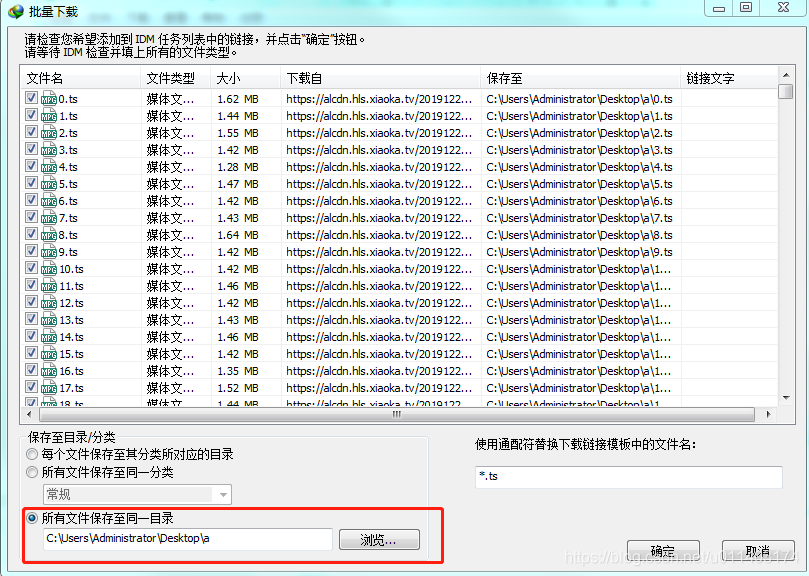The height and width of the screenshot is (576, 809).
Task: Click the vertical scrollbar down arrow
Action: [786, 398]
